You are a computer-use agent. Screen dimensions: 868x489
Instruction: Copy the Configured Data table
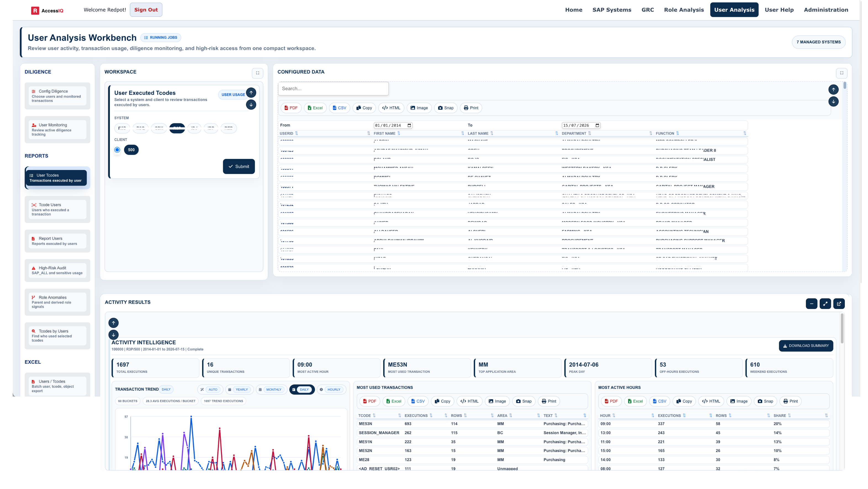click(364, 108)
